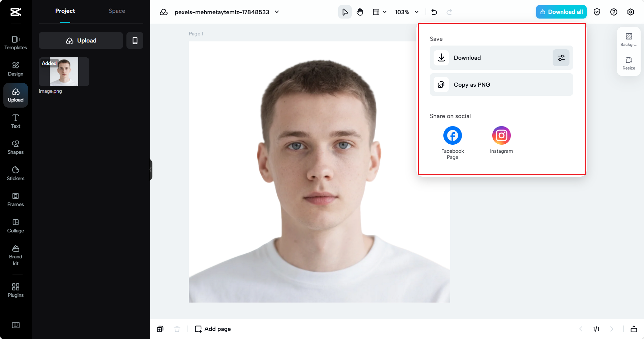The image size is (644, 339).
Task: Open the Text tool panel
Action: pos(16,121)
